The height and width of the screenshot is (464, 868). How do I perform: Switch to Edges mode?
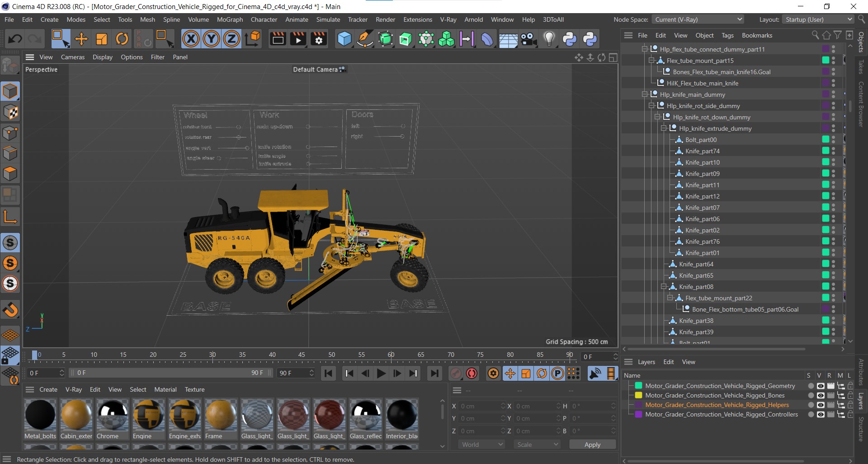point(10,153)
